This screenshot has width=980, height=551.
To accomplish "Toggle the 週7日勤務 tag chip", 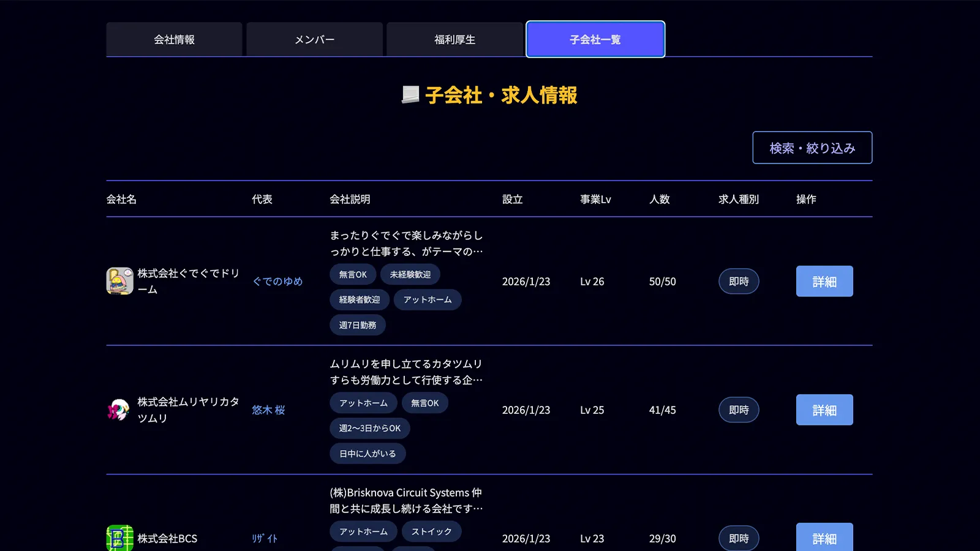I will tap(358, 324).
